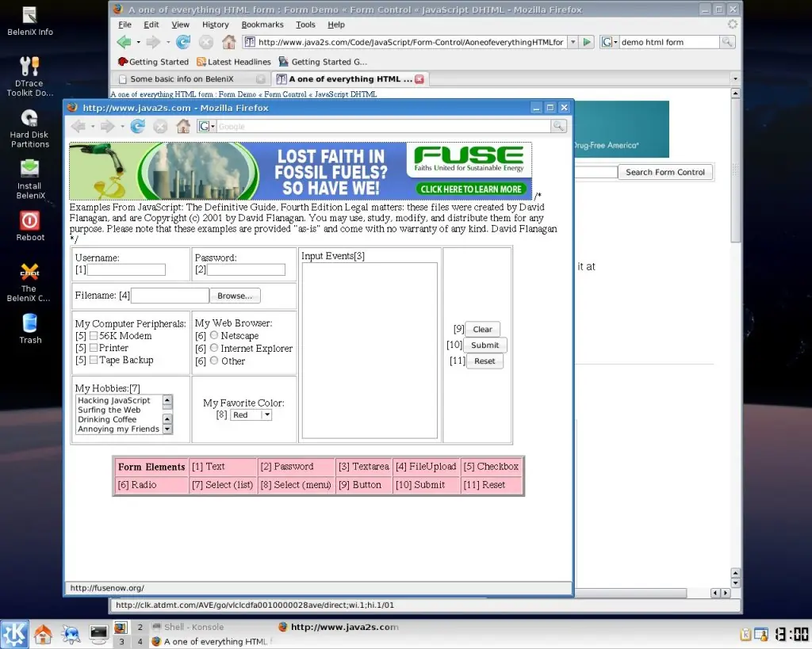
Task: Click the Stop icon in main Firefox toolbar
Action: 206,42
